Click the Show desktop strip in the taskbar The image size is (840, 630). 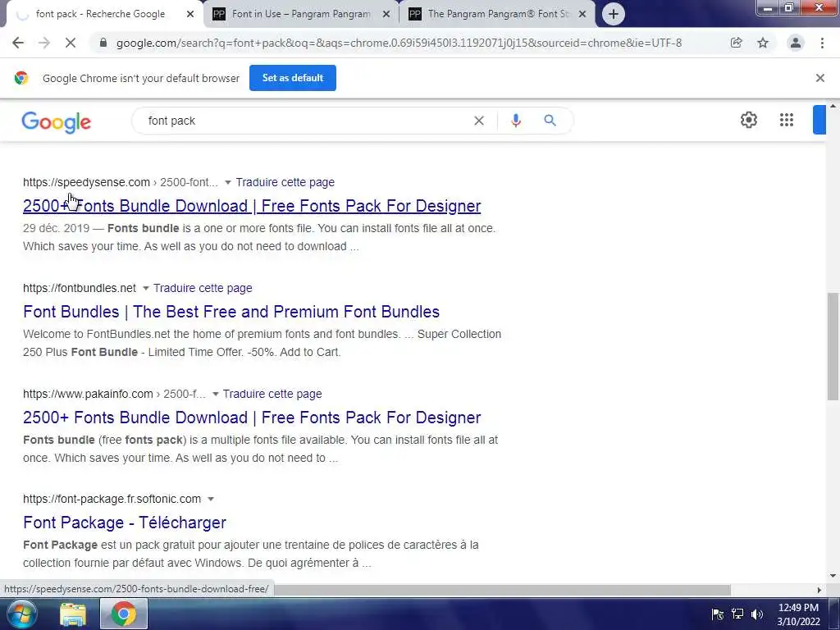click(834, 614)
